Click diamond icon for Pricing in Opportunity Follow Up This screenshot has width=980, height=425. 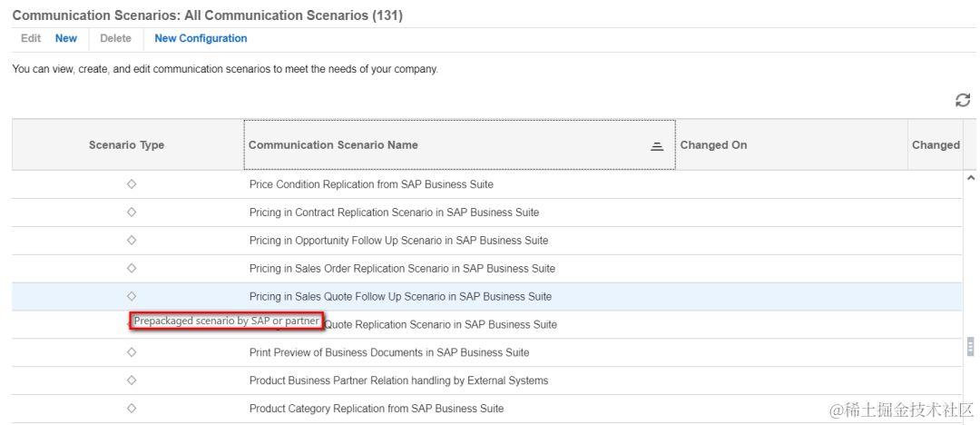click(132, 241)
